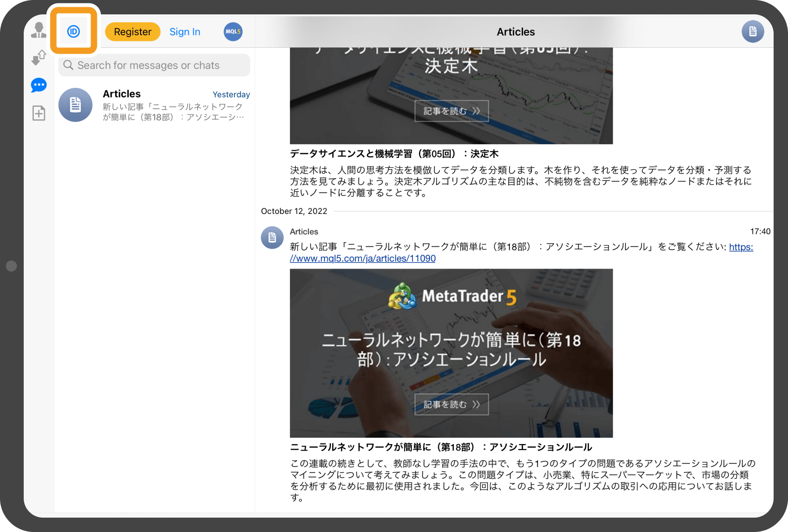Open the Trade arrows icon in sidebar

[39, 58]
